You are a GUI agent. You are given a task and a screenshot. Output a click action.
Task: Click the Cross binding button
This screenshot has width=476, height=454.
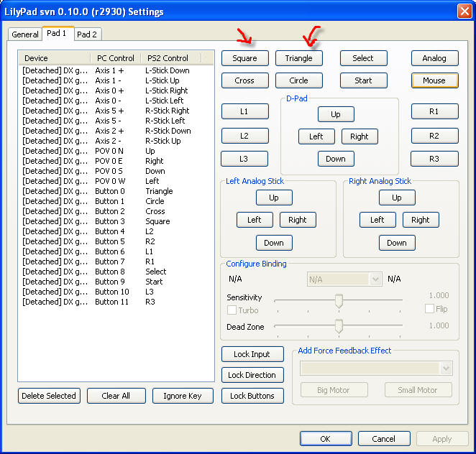[245, 80]
